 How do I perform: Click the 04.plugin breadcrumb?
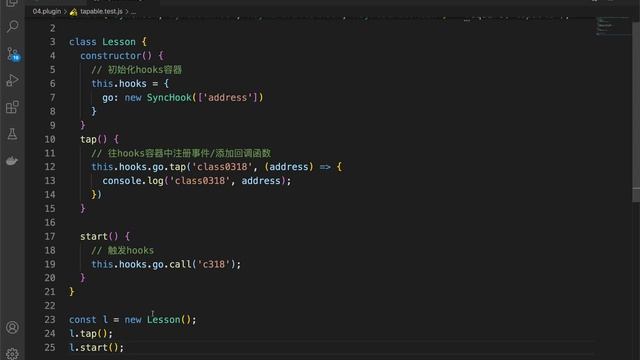coord(47,11)
